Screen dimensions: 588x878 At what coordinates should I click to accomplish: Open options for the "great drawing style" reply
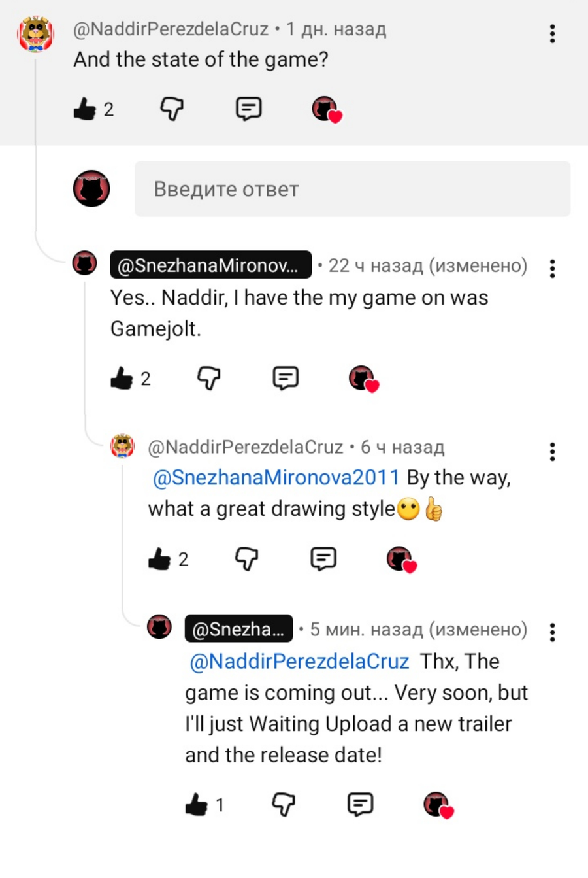(553, 452)
